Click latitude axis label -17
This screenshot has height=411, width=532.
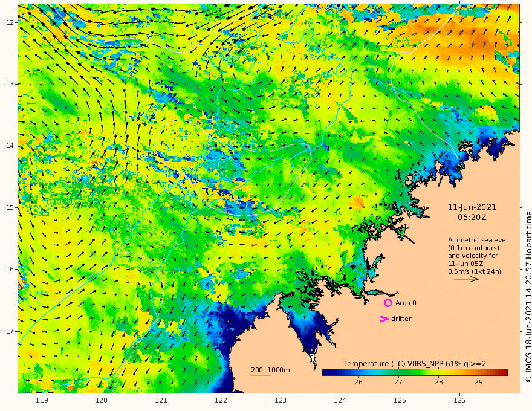(x=9, y=331)
